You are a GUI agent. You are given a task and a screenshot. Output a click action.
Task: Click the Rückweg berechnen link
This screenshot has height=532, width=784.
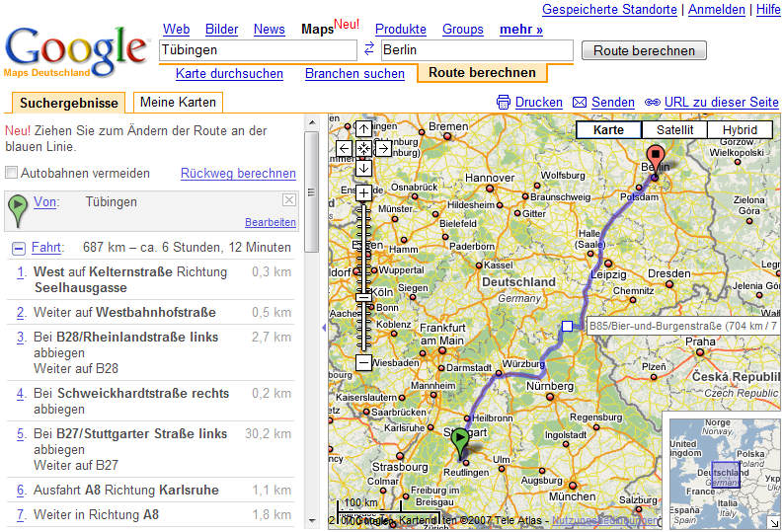pos(238,173)
